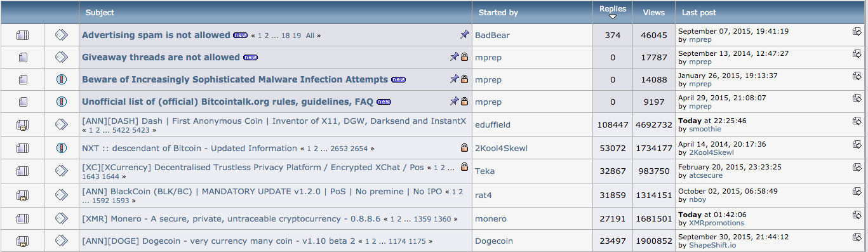
Task: Click last-post icon for the XCurrency thread
Action: click(857, 167)
